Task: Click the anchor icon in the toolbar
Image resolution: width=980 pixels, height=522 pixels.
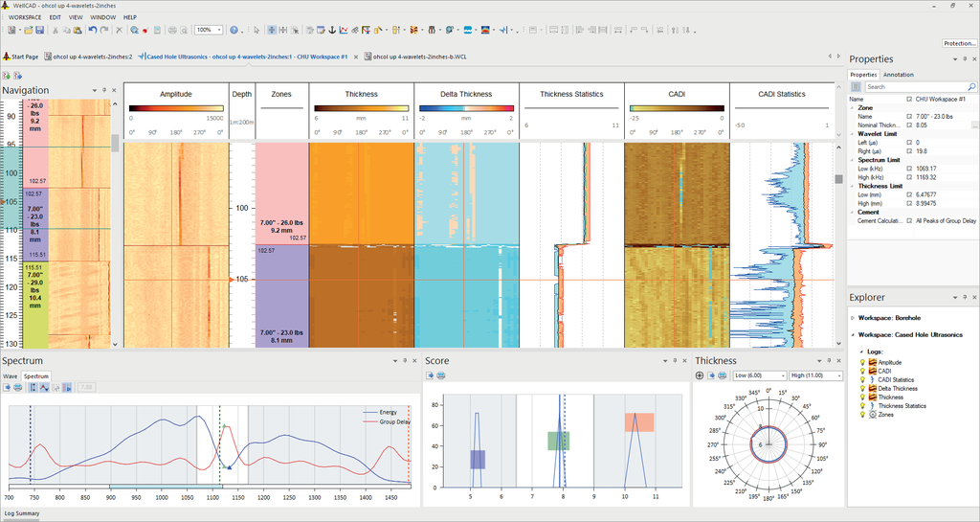Action: [331, 30]
